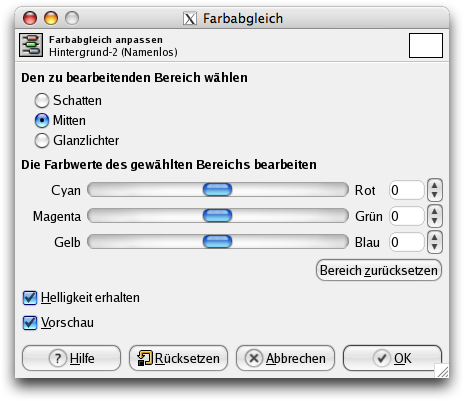The height and width of the screenshot is (401, 464).
Task: Click the 'Cyan' slider label
Action: tap(66, 191)
